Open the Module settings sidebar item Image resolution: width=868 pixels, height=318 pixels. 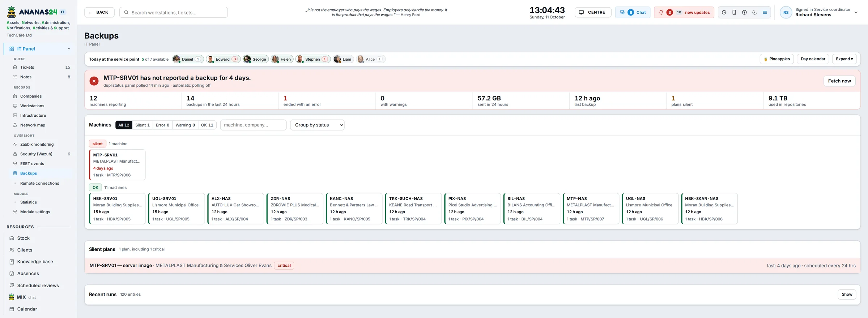[42, 212]
